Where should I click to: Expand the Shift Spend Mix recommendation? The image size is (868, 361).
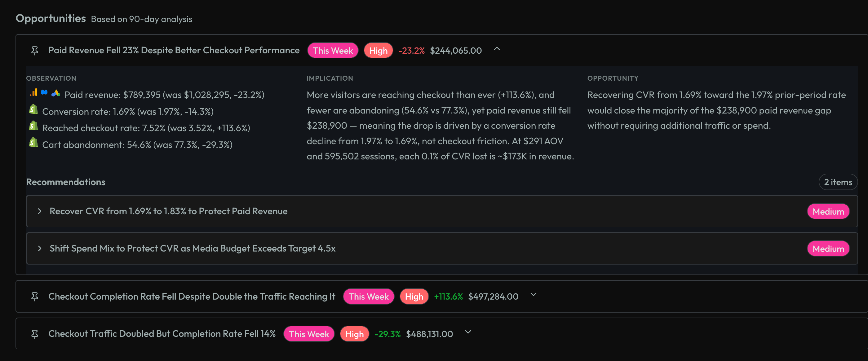click(40, 248)
